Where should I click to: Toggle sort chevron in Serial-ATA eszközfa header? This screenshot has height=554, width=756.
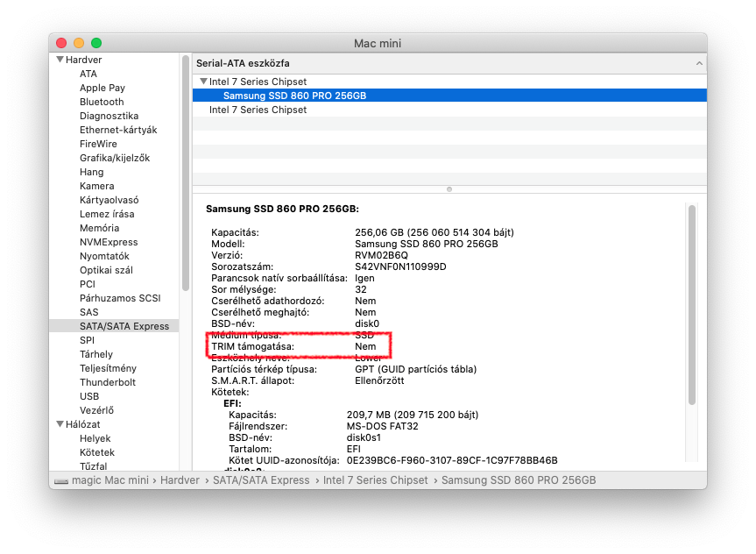click(x=699, y=63)
